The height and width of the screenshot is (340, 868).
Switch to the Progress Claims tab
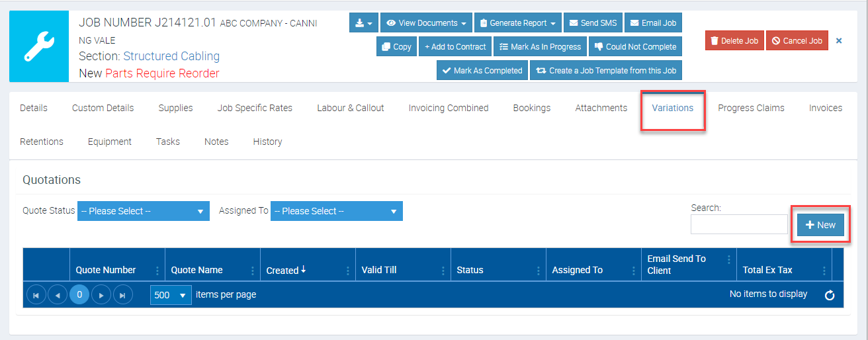coord(751,108)
